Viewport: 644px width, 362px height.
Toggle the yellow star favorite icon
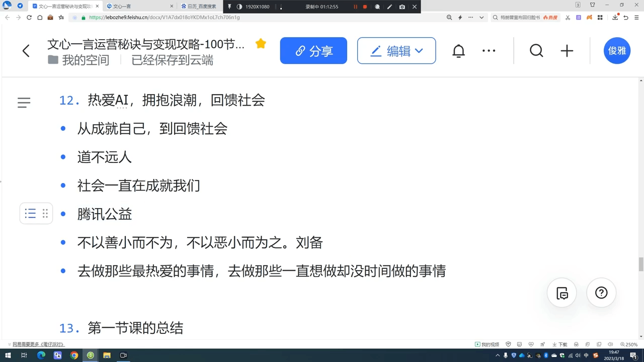(261, 44)
